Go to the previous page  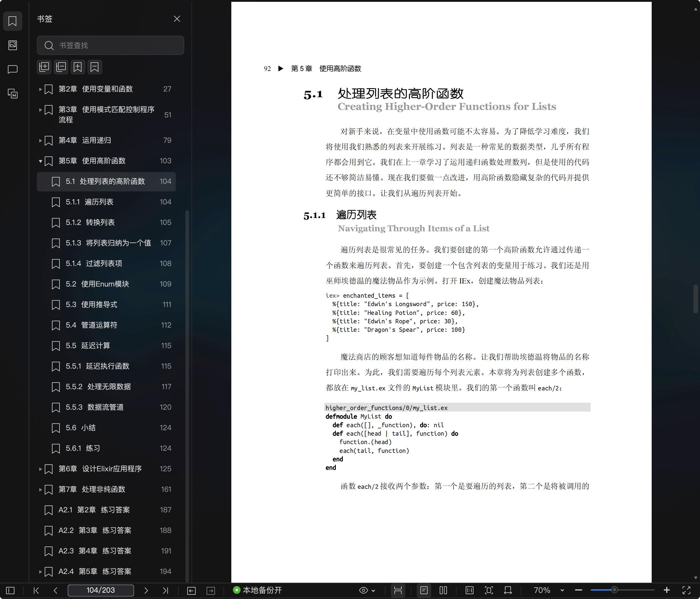[x=55, y=591]
